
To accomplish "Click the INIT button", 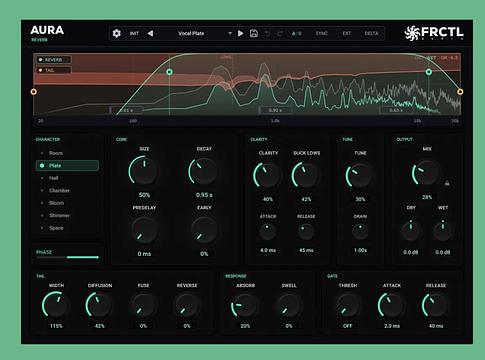I will (134, 34).
